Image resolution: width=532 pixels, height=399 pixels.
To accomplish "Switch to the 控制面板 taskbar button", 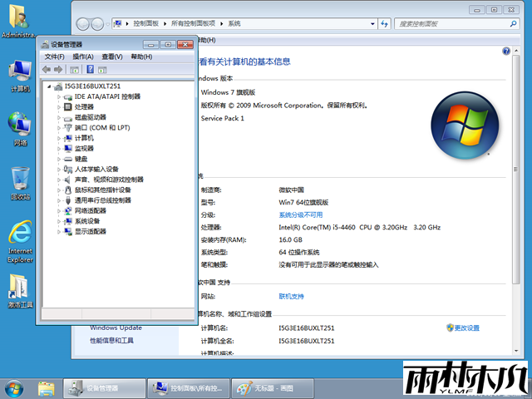I will coord(189,388).
